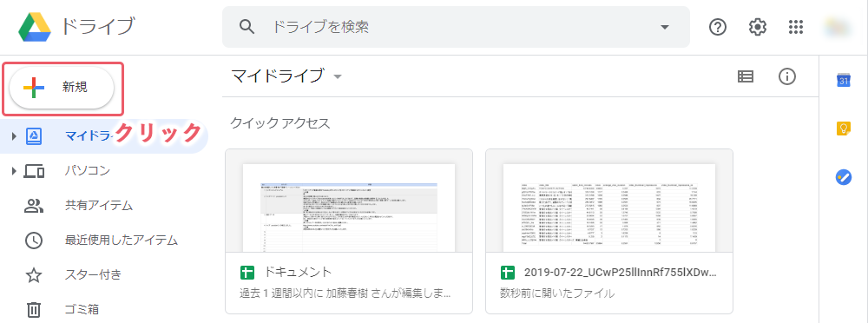Click the 共有アイテム people icon
Image resolution: width=868 pixels, height=323 pixels.
[34, 206]
